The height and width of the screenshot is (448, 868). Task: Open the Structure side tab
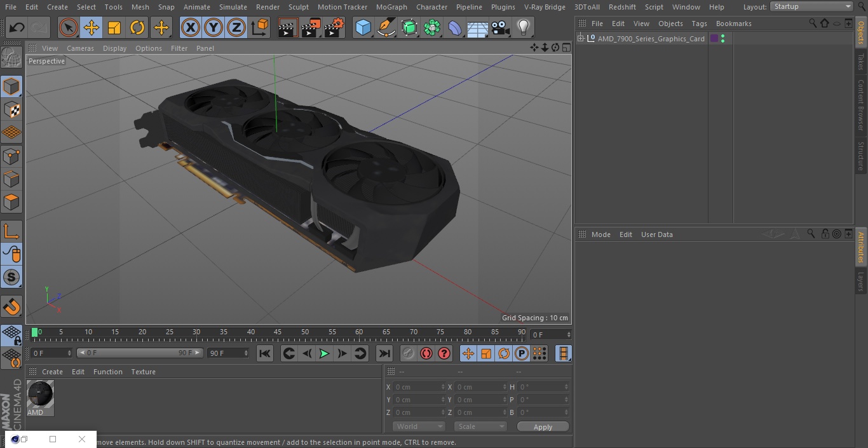(861, 156)
